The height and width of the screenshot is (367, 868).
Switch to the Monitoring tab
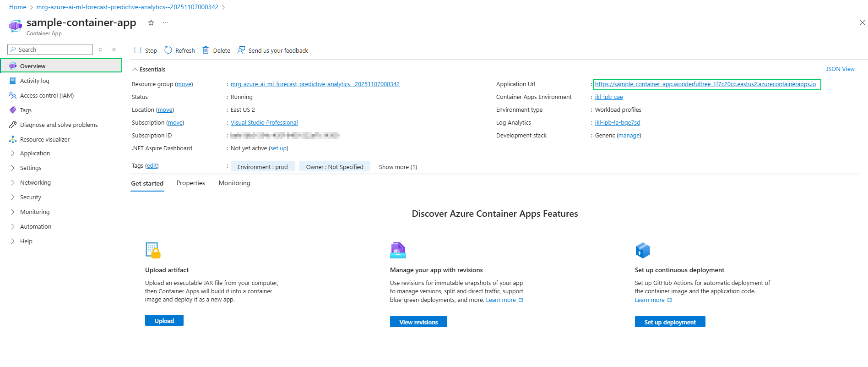pyautogui.click(x=234, y=183)
